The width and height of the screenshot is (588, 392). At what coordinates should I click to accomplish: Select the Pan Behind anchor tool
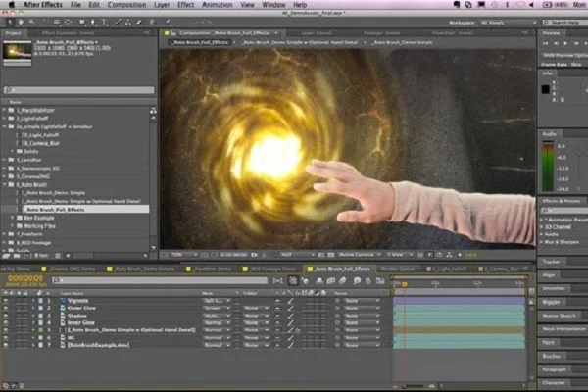pos(69,23)
